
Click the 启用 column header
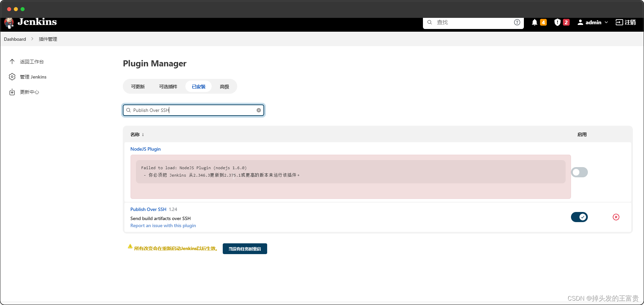click(x=582, y=134)
